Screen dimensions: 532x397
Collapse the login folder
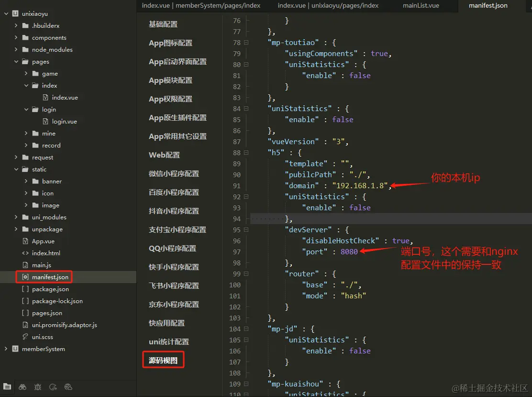coord(26,109)
